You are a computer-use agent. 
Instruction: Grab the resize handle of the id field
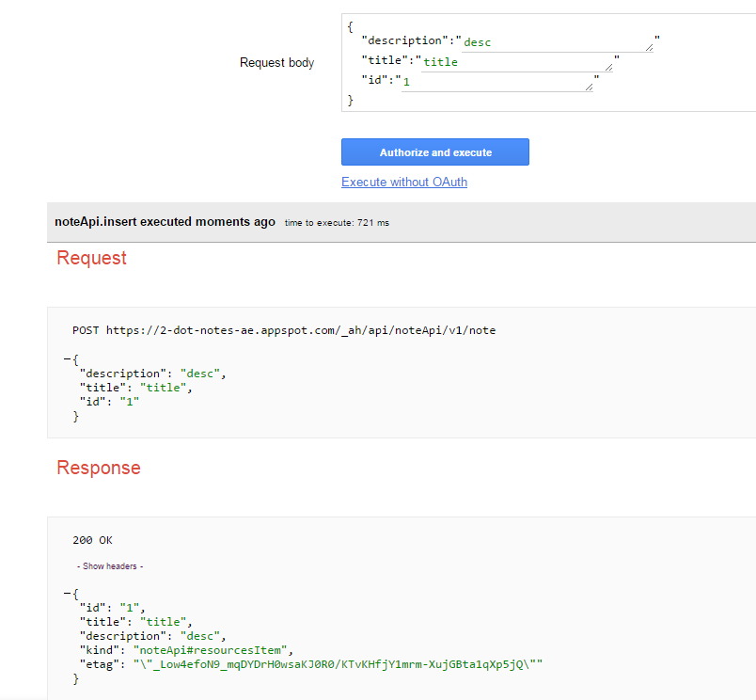coord(589,87)
